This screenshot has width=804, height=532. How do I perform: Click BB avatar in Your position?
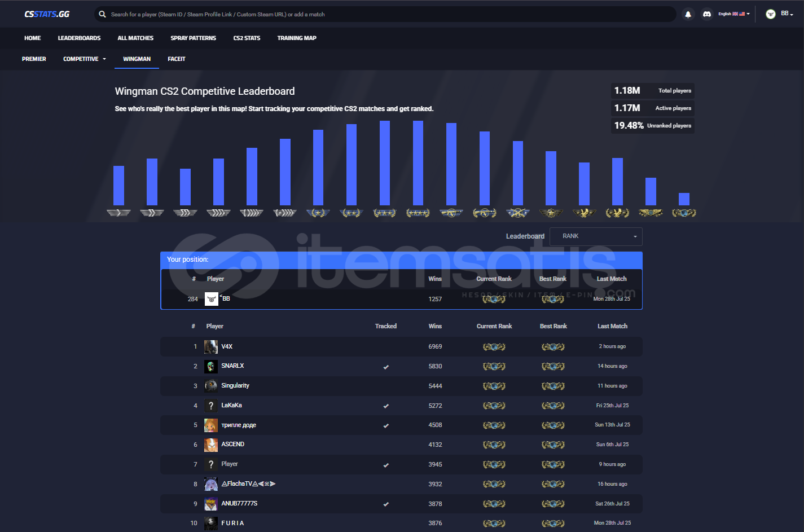212,299
